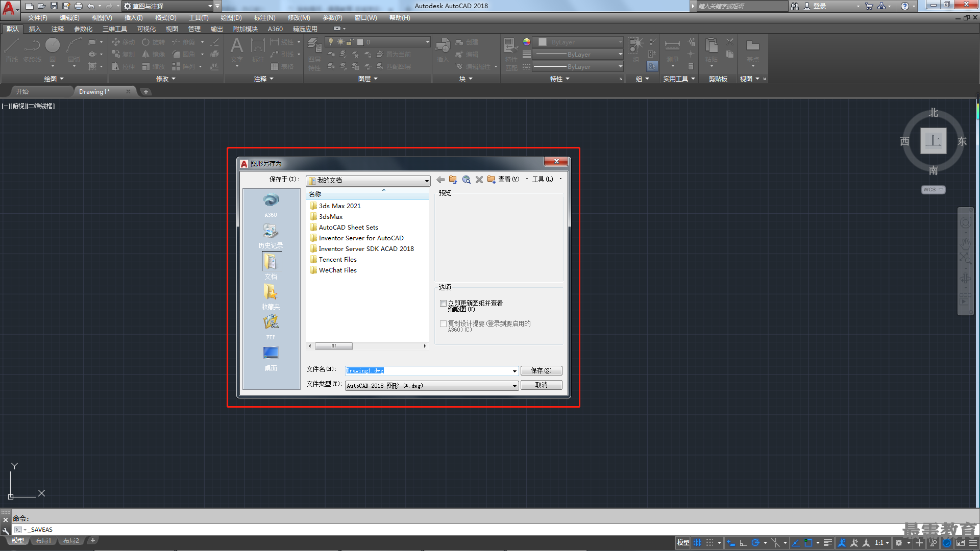The image size is (980, 551).
Task: Click the Clean Screen icon in status bar
Action: (961, 543)
